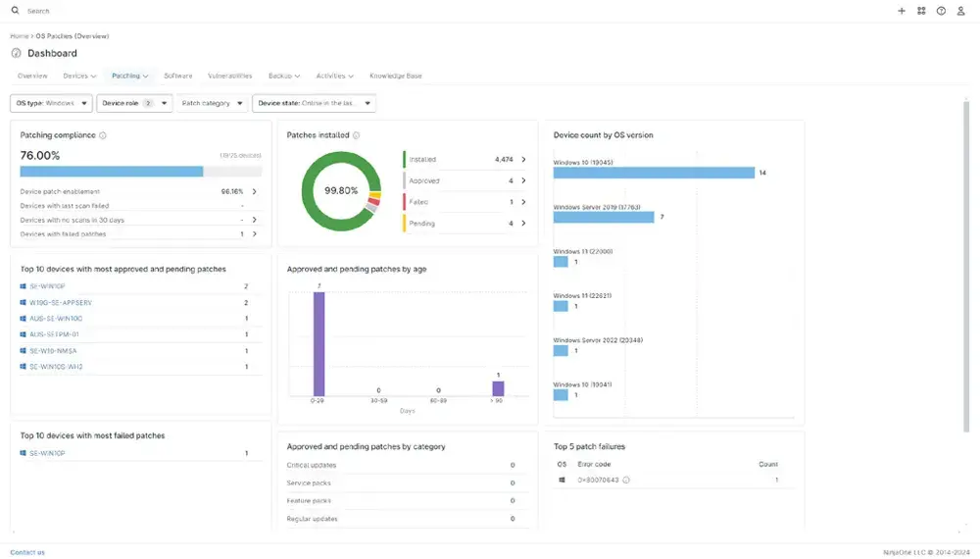Open device W10G-SE-APPSERV link
The image size is (980, 559).
tap(61, 303)
